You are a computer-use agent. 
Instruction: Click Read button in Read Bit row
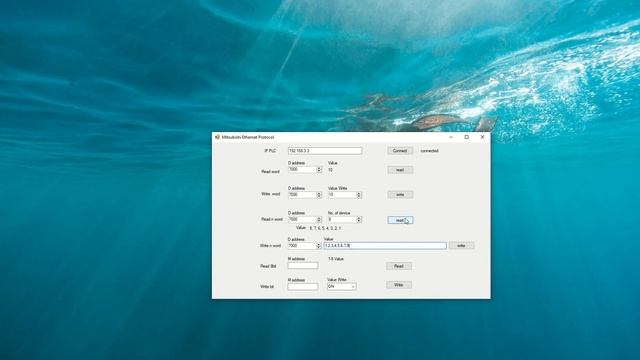pos(399,266)
